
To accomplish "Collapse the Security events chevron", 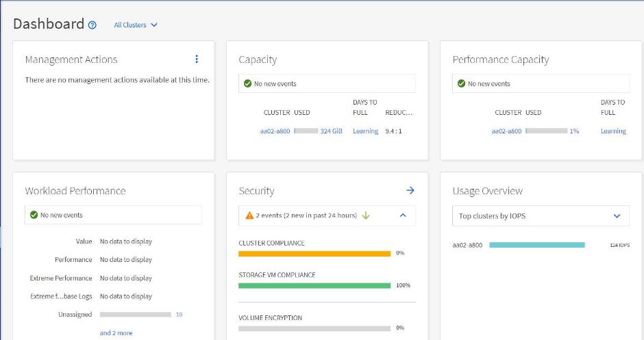I will [x=403, y=215].
